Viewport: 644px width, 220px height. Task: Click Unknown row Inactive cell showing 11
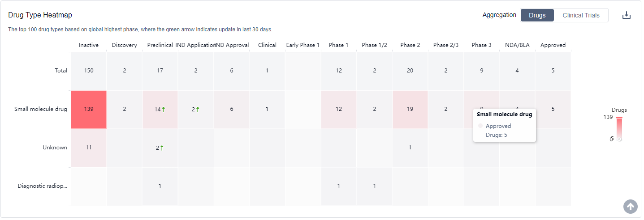tap(89, 148)
